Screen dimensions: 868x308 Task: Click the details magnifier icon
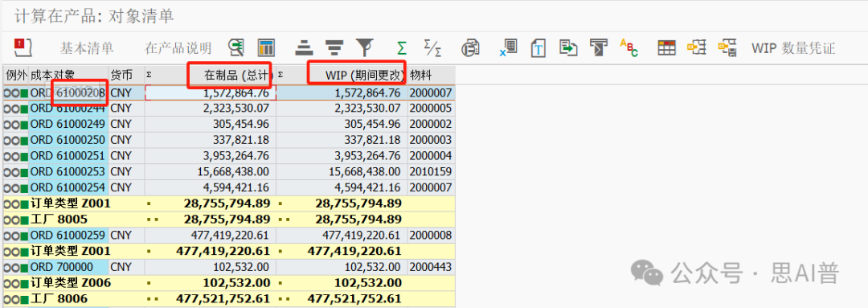[x=236, y=47]
